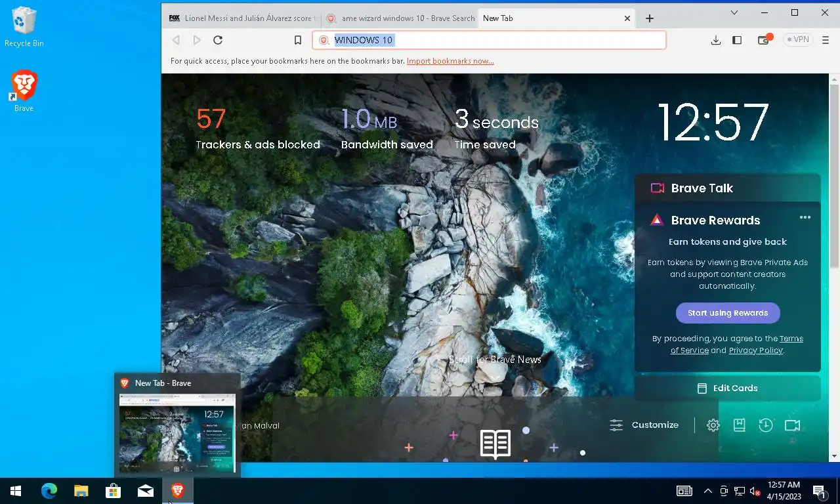Click the muted volume tray icon
Image resolution: width=840 pixels, height=504 pixels.
pos(755,491)
